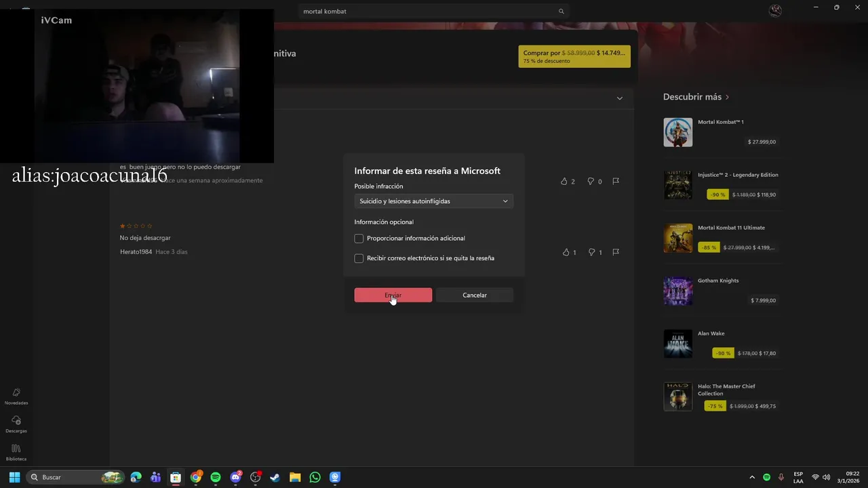Open File Explorer from the taskbar
This screenshot has width=868, height=488.
tap(295, 477)
